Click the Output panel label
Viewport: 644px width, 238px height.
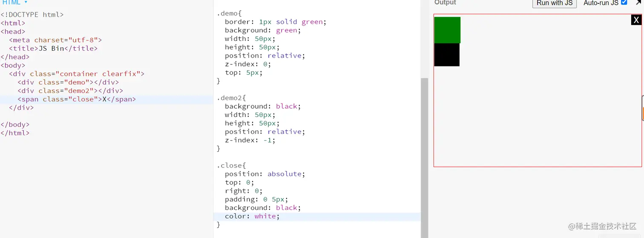click(445, 3)
